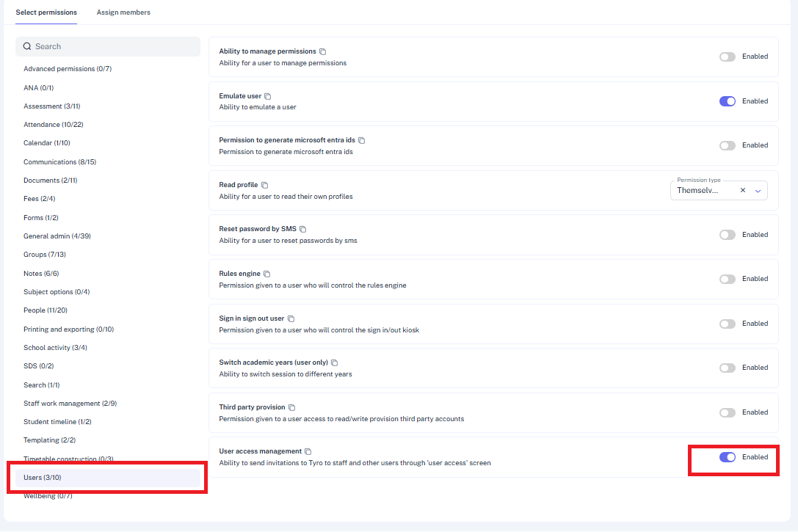Image resolution: width=798 pixels, height=532 pixels.
Task: Copy the 'Ability to manage permissions' name icon
Action: 323,52
